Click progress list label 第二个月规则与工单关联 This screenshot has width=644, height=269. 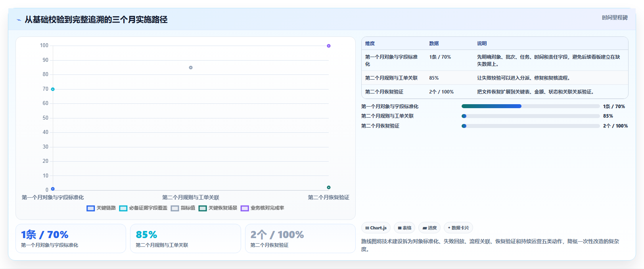pyautogui.click(x=387, y=116)
